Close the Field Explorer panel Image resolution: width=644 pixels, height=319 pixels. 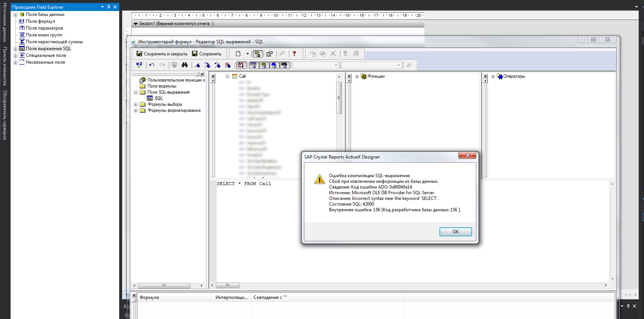point(115,7)
